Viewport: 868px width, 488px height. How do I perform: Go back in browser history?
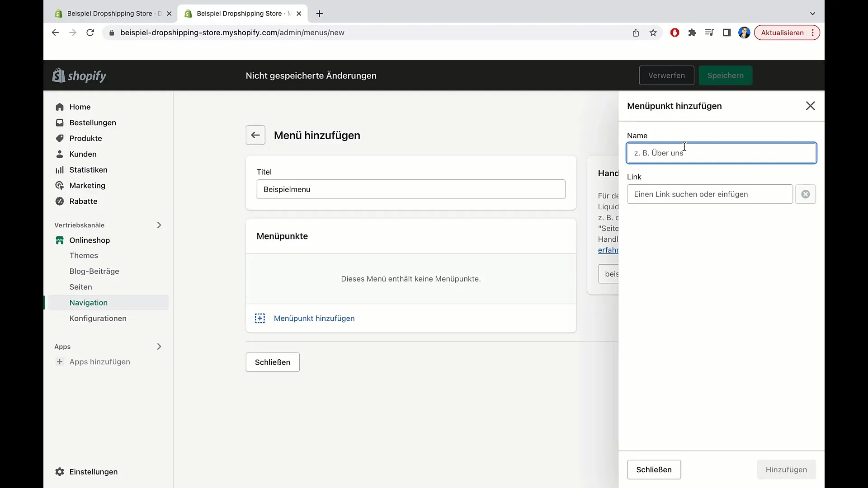55,33
